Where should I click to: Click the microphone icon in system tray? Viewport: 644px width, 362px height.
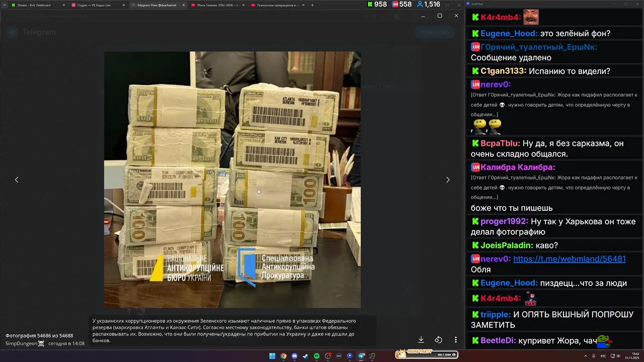pyautogui.click(x=594, y=356)
